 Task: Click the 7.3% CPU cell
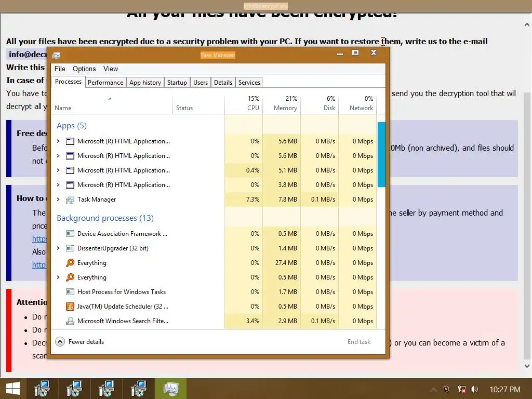click(x=244, y=199)
